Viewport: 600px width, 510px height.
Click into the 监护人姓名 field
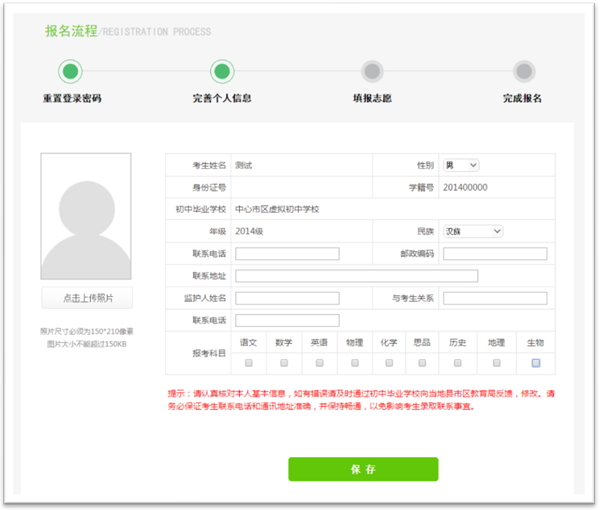287,298
